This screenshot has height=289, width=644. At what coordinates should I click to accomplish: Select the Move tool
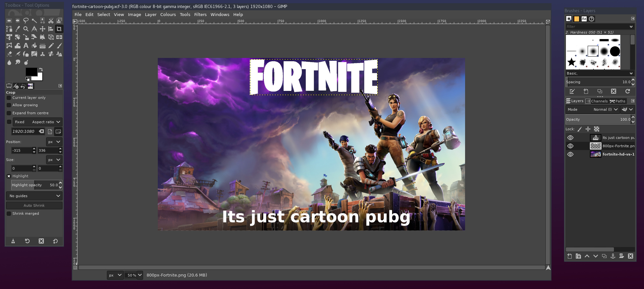coord(43,29)
